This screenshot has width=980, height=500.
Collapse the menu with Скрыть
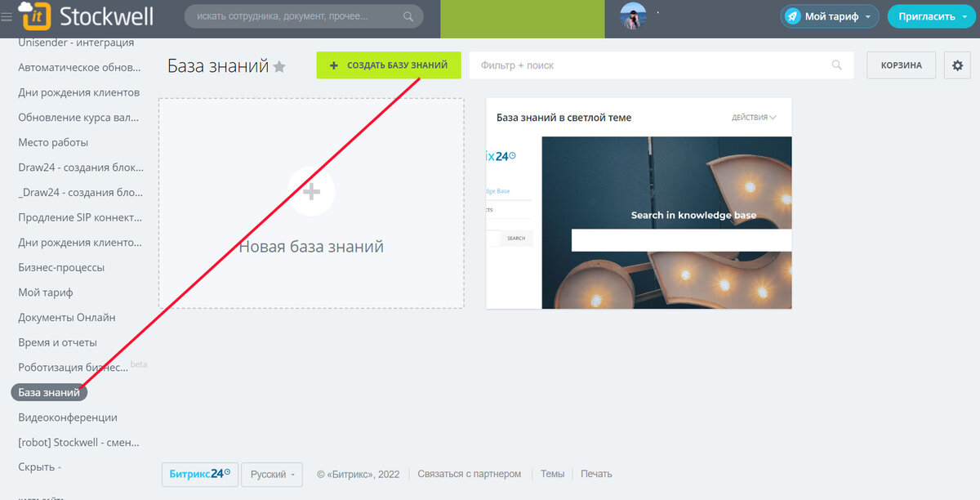click(39, 467)
